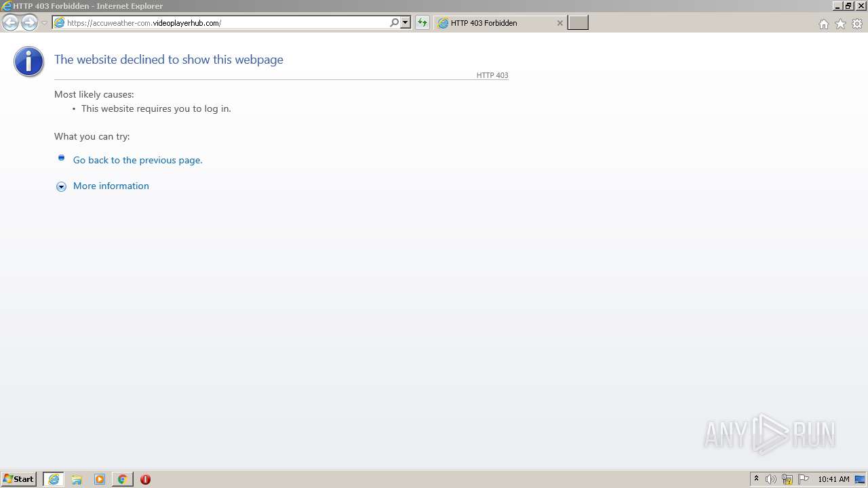Show hidden tray icons arrow
The height and width of the screenshot is (488, 868).
point(756,479)
